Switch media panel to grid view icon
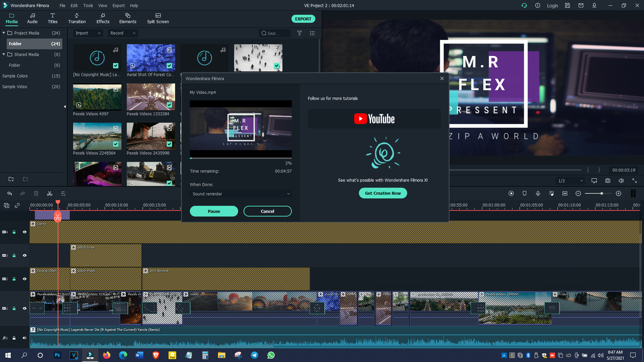The width and height of the screenshot is (644, 362). pos(312,33)
